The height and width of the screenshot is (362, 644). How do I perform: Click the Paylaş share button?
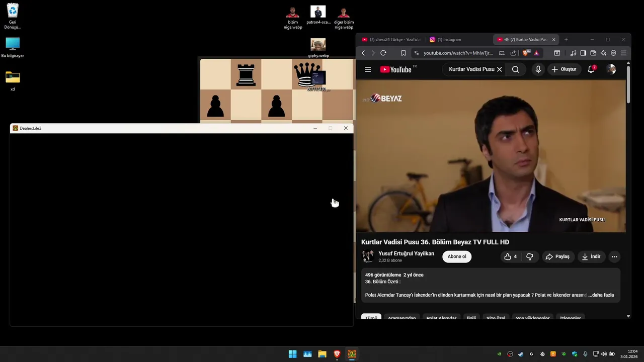coord(558,256)
